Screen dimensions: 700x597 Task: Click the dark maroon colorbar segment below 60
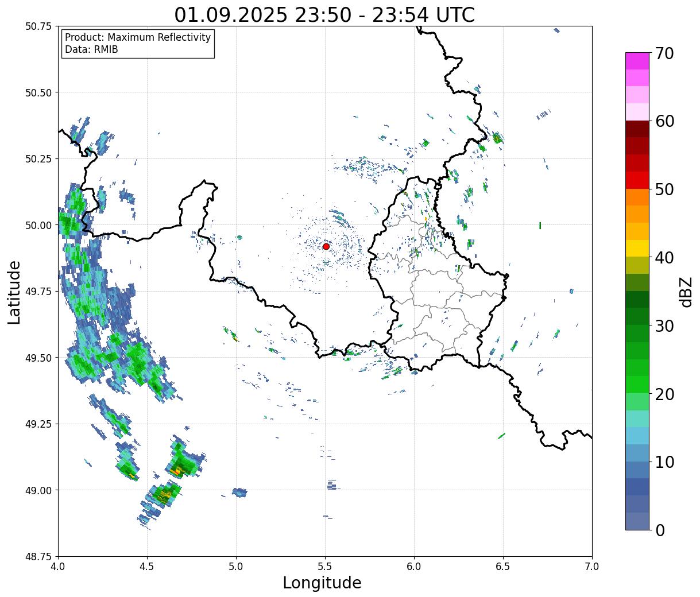637,129
